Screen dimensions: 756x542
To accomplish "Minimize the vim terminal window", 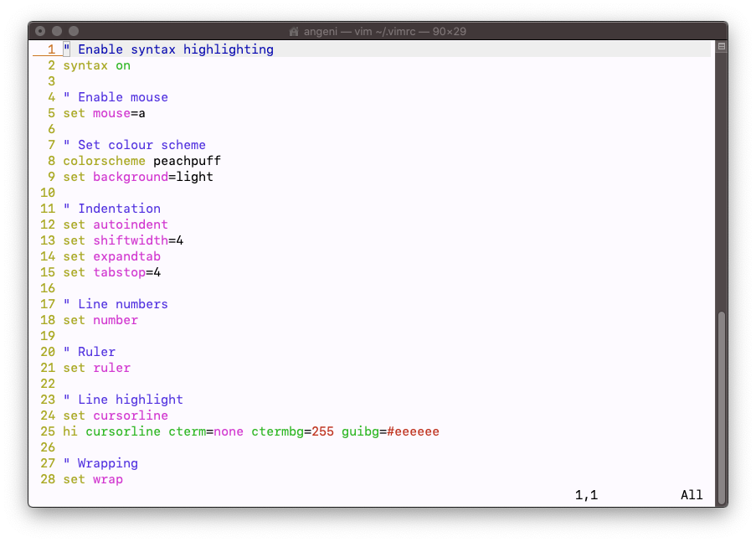I will (57, 31).
